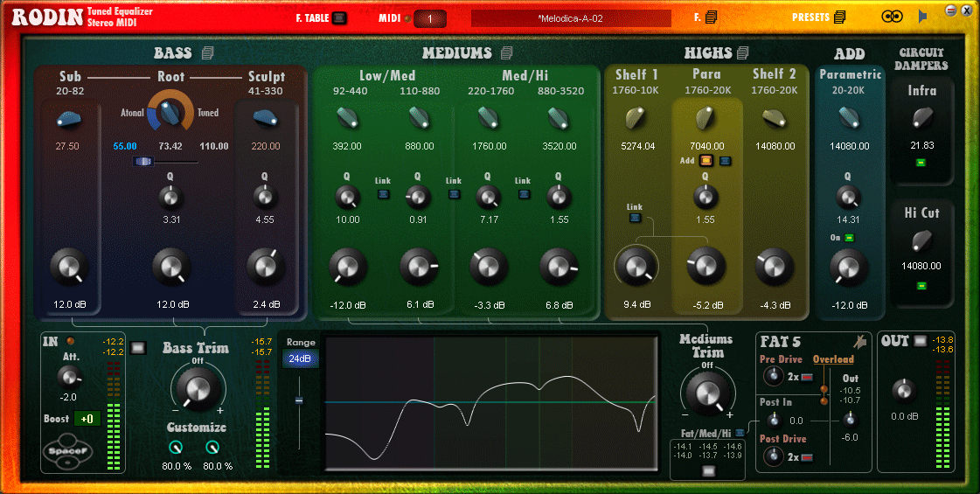This screenshot has height=494, width=980.
Task: Click the Boost +0 value box
Action: coord(87,419)
